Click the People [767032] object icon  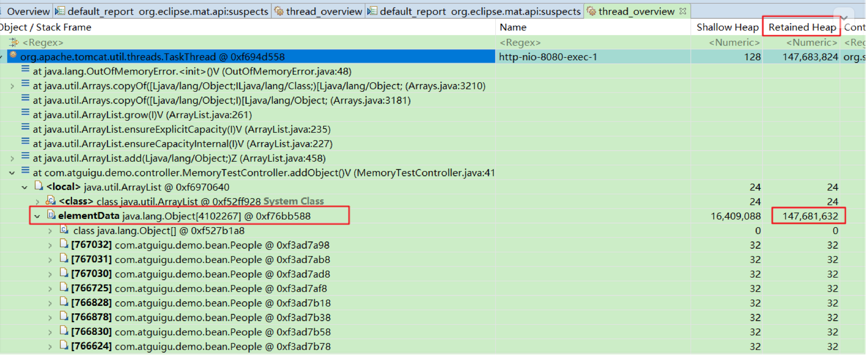coord(64,244)
